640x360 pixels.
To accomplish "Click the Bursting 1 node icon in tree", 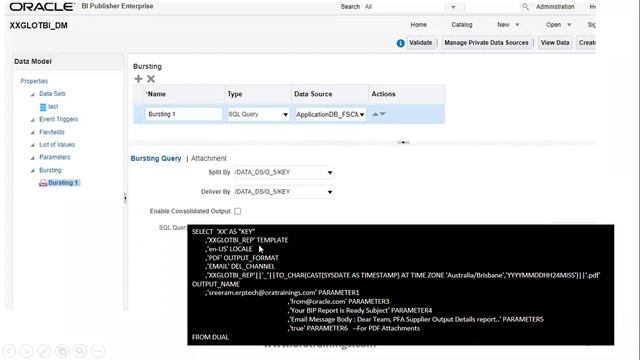I will [x=43, y=183].
